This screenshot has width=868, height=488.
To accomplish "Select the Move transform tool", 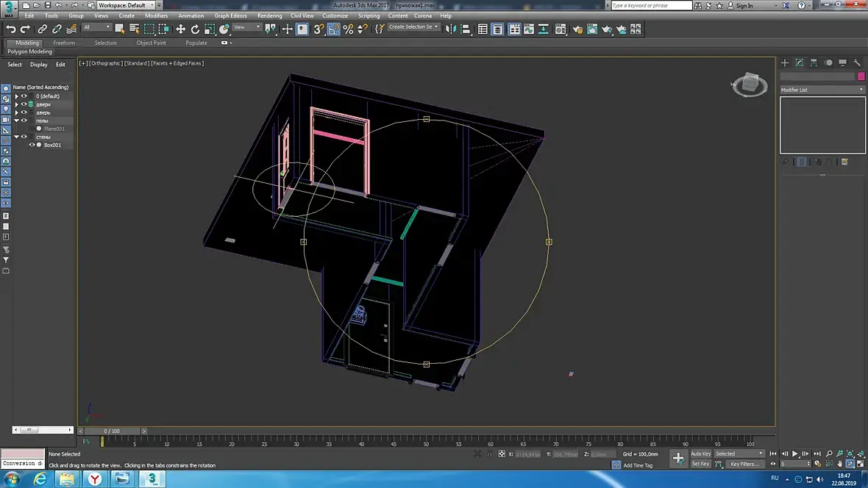I will click(x=180, y=29).
